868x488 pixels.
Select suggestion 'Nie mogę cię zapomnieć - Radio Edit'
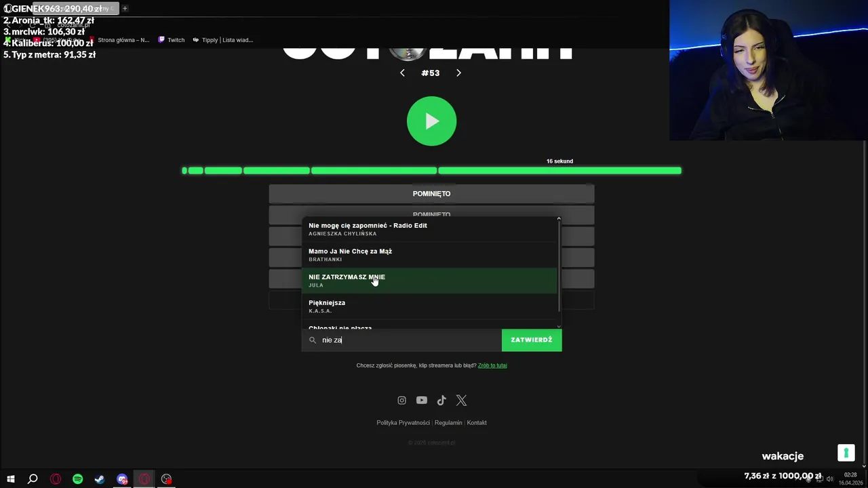[x=429, y=229]
